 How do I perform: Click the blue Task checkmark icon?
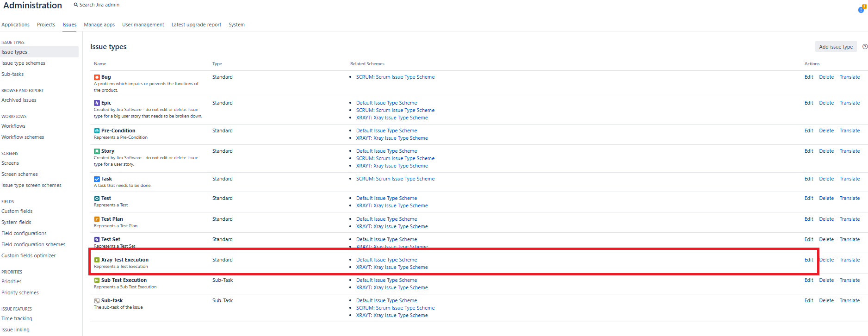pos(97,179)
